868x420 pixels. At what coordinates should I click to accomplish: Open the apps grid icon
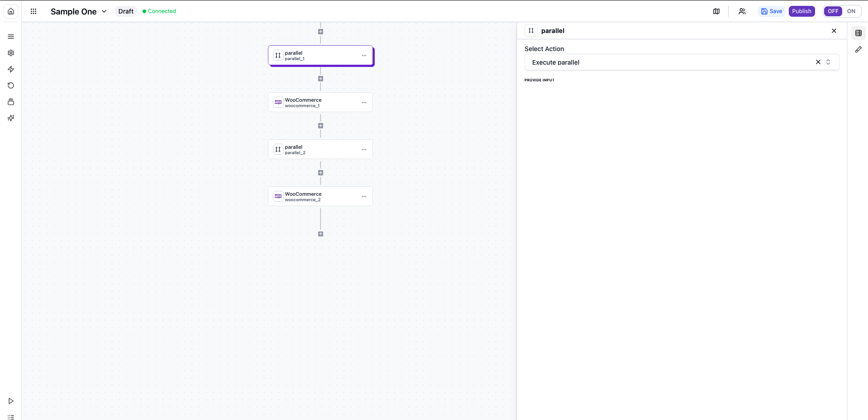pyautogui.click(x=33, y=11)
